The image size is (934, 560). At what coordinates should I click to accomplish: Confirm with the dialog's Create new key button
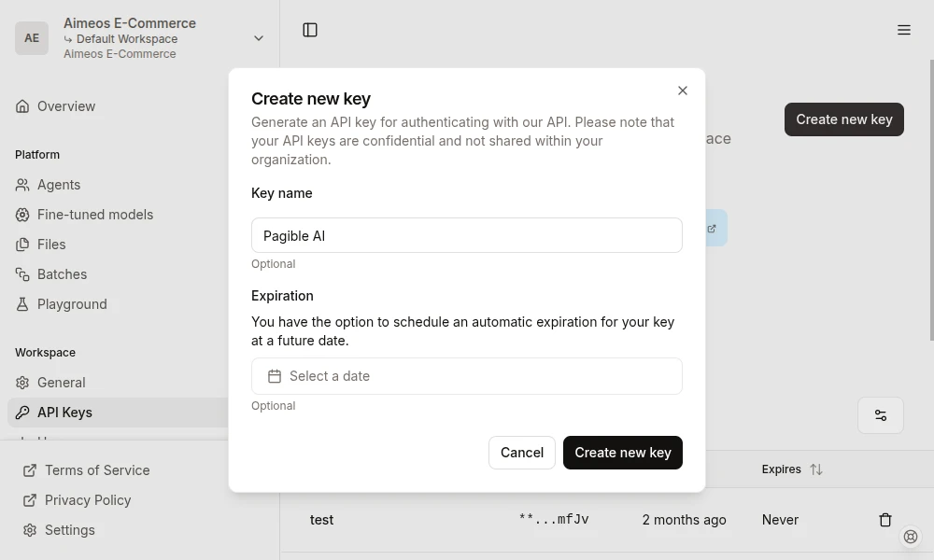coord(623,453)
